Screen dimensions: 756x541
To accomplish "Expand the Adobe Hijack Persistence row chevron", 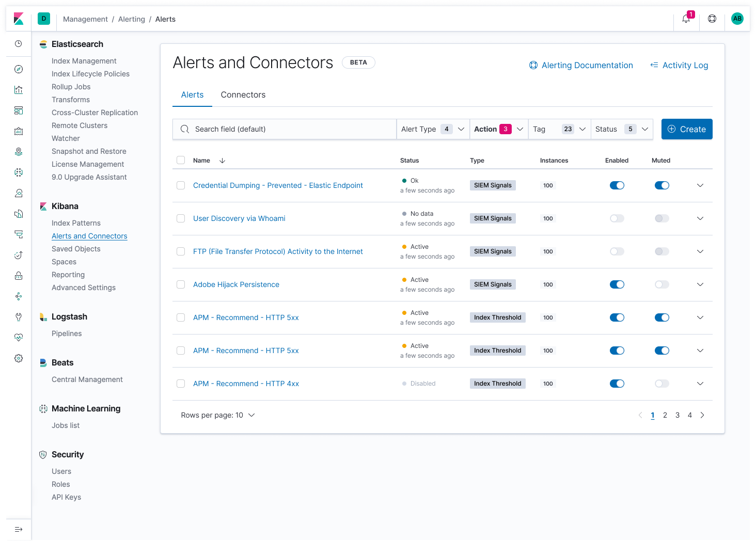I will (x=700, y=284).
